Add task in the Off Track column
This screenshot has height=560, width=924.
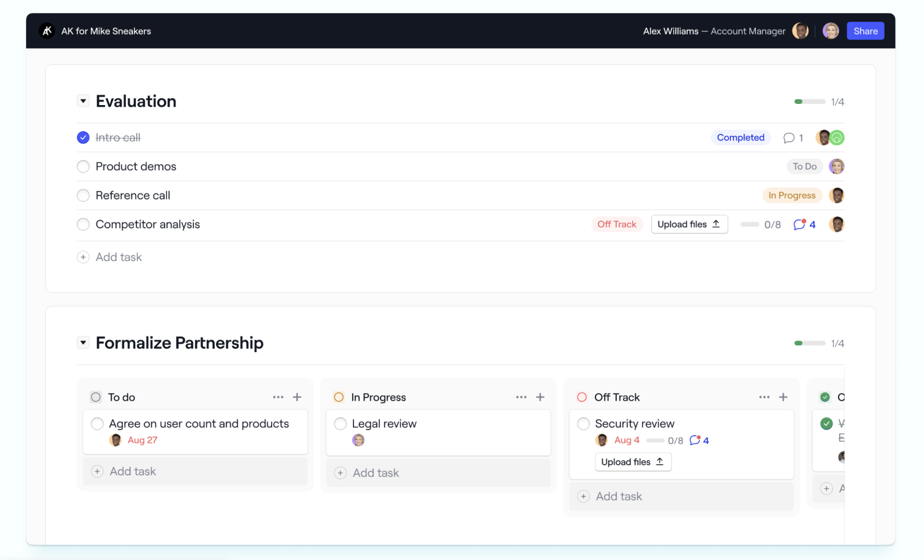(681, 496)
